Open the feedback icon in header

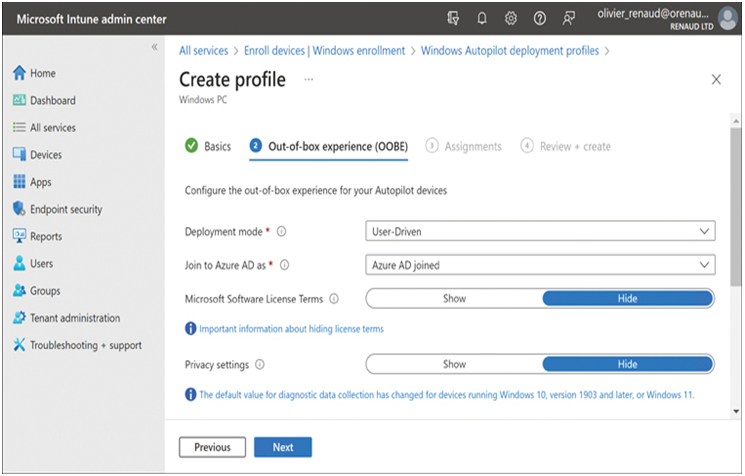pyautogui.click(x=568, y=19)
